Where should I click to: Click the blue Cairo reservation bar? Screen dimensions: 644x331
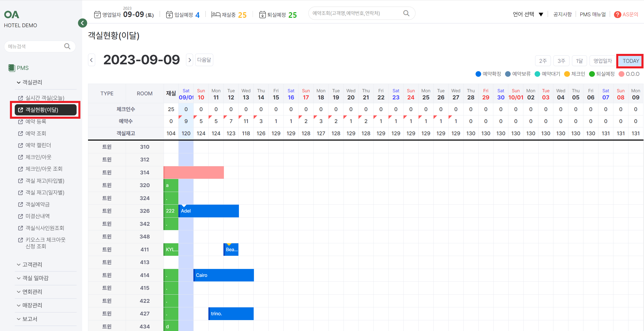pos(223,275)
